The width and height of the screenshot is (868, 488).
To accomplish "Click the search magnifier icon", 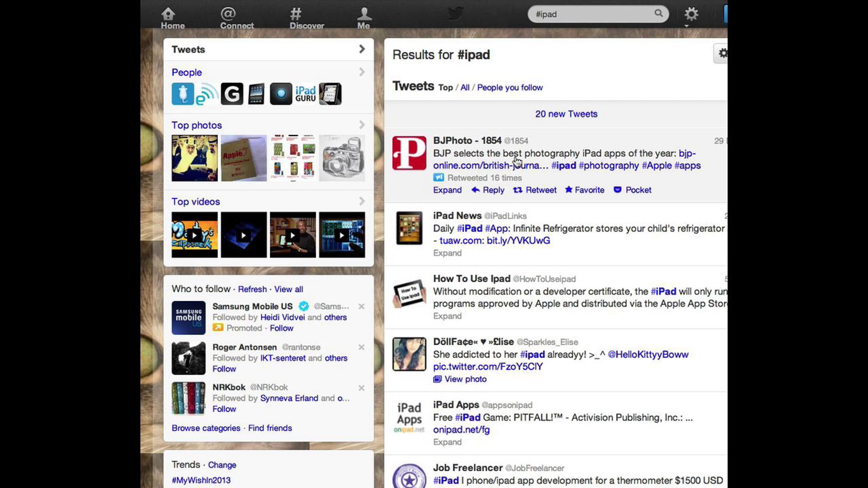I will (x=659, y=13).
